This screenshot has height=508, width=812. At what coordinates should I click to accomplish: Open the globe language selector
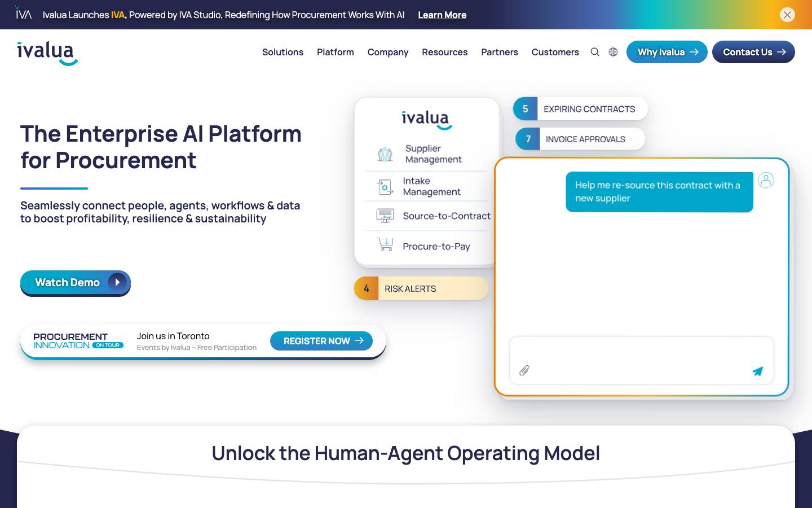613,52
